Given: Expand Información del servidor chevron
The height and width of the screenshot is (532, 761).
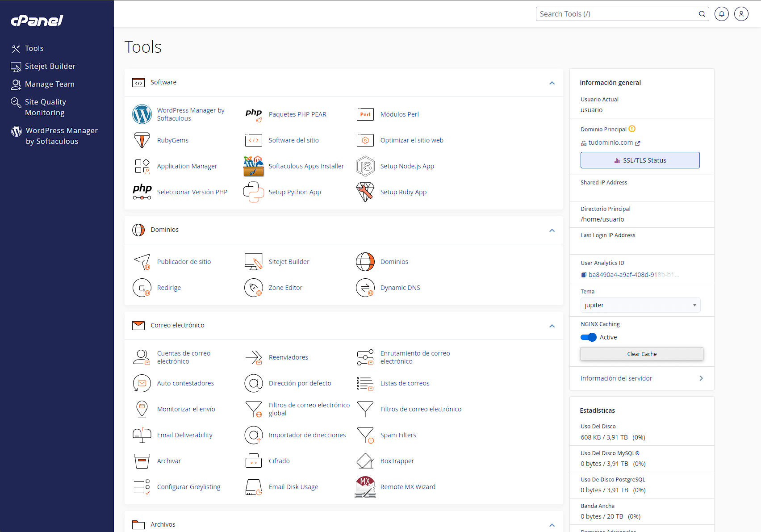Looking at the screenshot, I should (701, 378).
